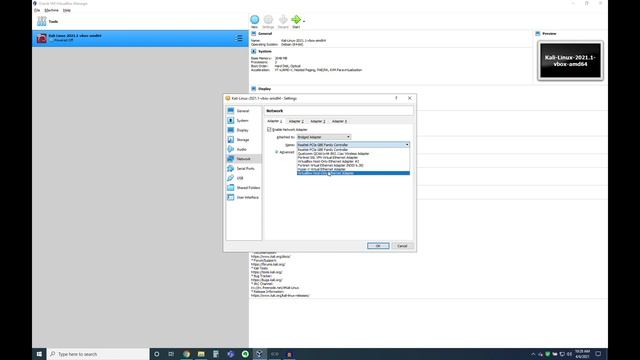Click the taskbar clock

click(x=582, y=354)
